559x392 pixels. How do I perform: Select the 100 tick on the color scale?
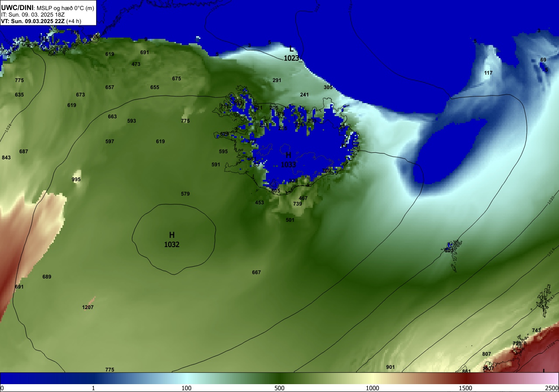pyautogui.click(x=186, y=388)
